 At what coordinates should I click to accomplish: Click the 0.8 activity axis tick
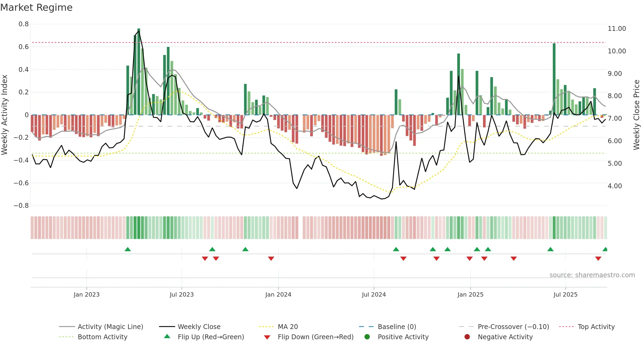click(24, 24)
